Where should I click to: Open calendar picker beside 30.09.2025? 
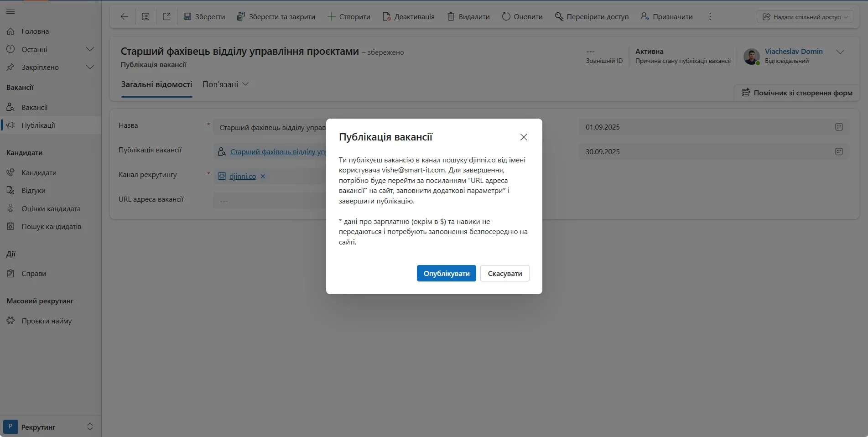click(839, 151)
